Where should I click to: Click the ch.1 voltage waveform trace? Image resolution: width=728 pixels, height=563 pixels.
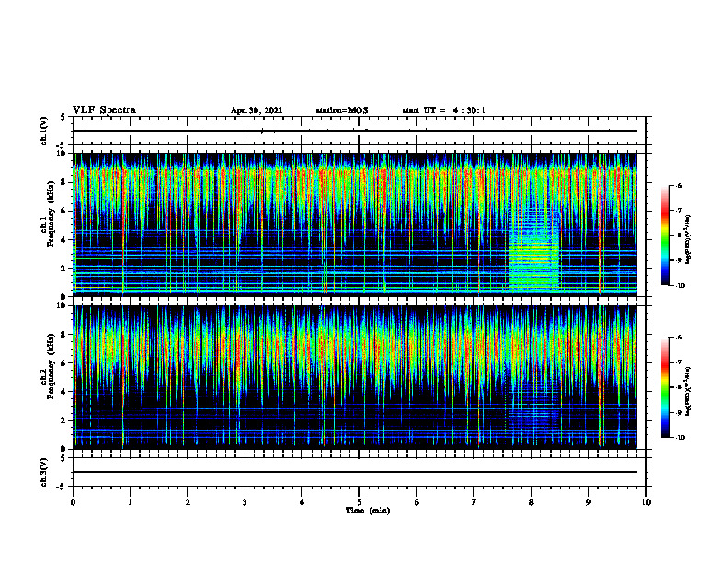(x=354, y=131)
